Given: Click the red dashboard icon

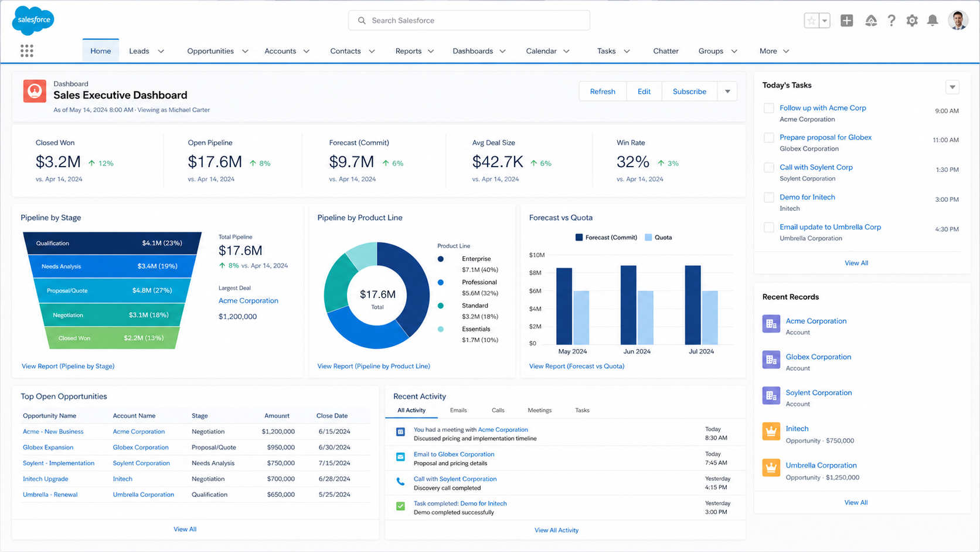Looking at the screenshot, I should 35,91.
